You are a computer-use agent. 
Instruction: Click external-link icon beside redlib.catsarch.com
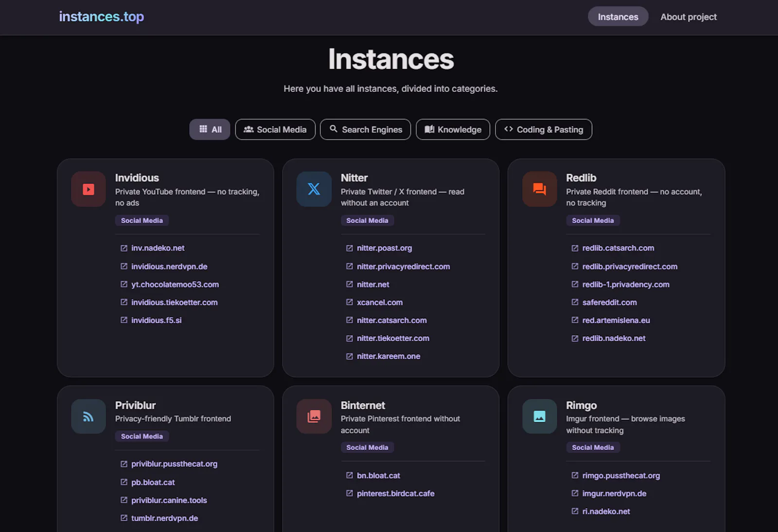pyautogui.click(x=575, y=248)
